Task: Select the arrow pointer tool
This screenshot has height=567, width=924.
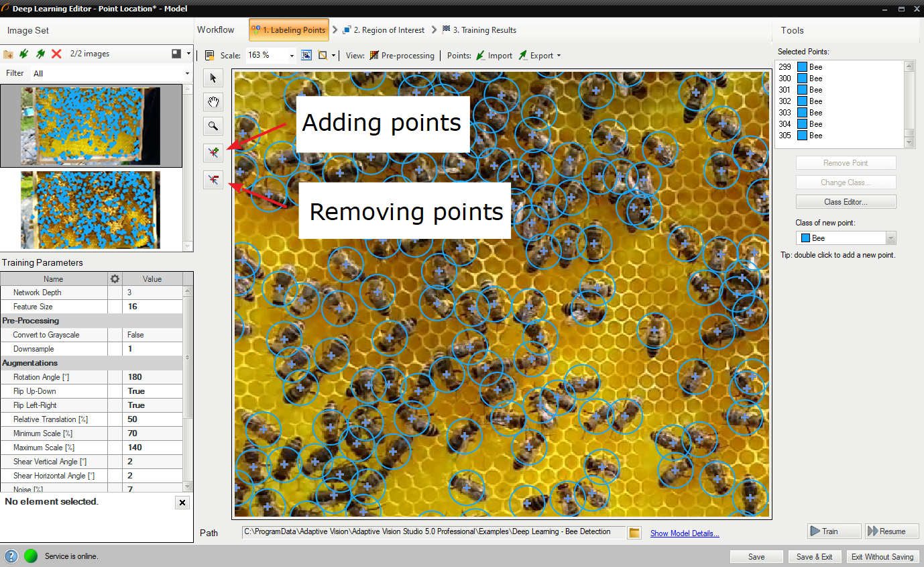Action: [x=213, y=78]
